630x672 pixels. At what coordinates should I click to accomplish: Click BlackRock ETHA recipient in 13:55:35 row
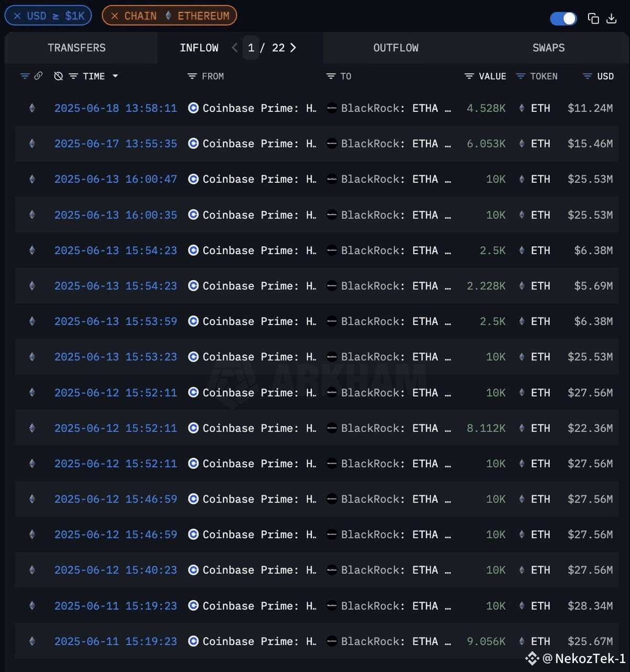pyautogui.click(x=388, y=143)
